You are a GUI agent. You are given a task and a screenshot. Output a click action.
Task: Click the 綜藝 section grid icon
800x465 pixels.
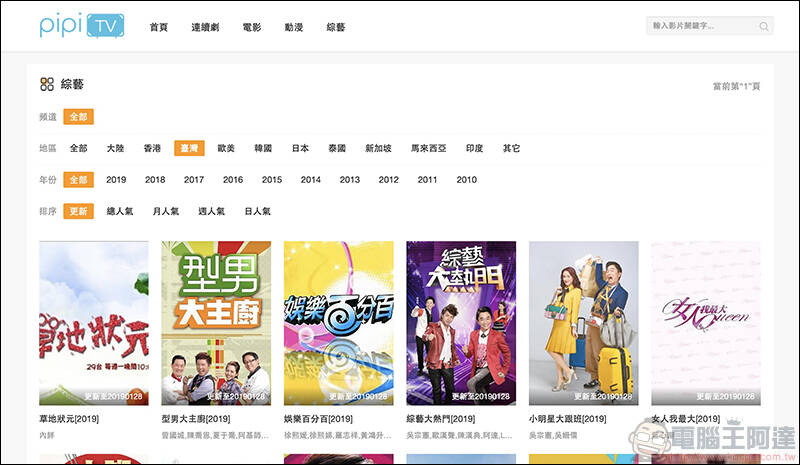click(46, 84)
